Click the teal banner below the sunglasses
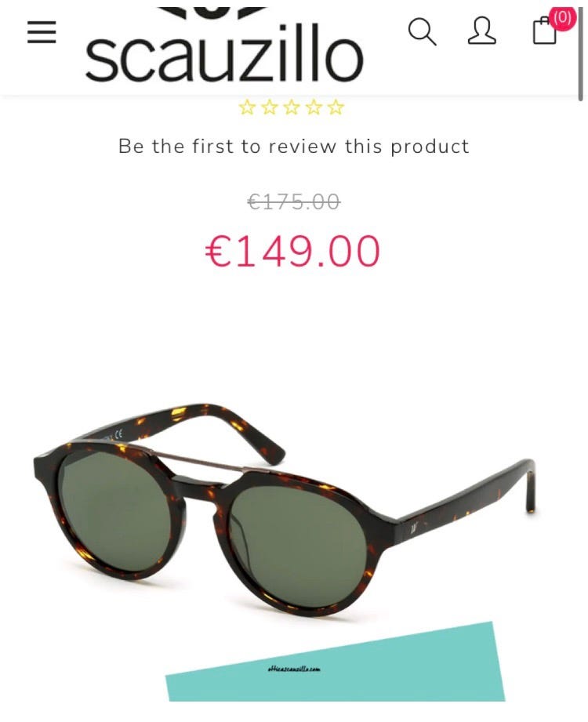588x722 pixels. 336,663
